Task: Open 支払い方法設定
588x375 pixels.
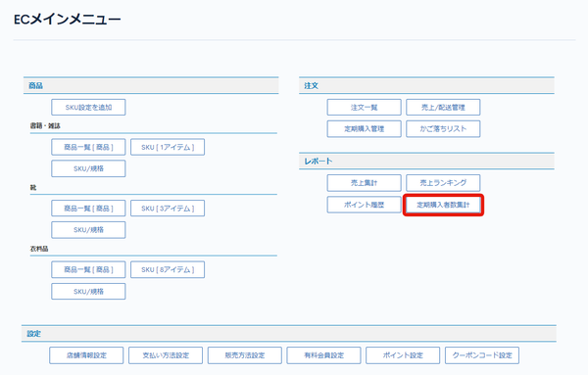Action: pos(166,355)
